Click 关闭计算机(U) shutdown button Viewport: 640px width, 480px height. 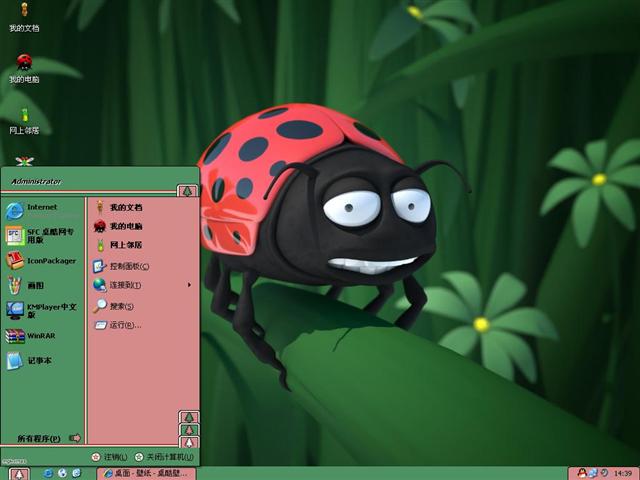point(164,457)
